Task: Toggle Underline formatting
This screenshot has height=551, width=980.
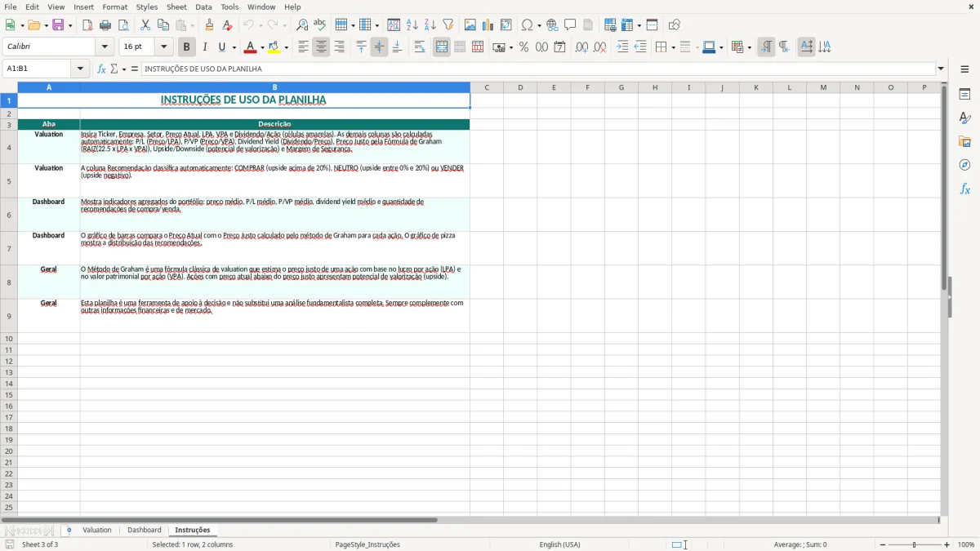Action: pos(222,47)
